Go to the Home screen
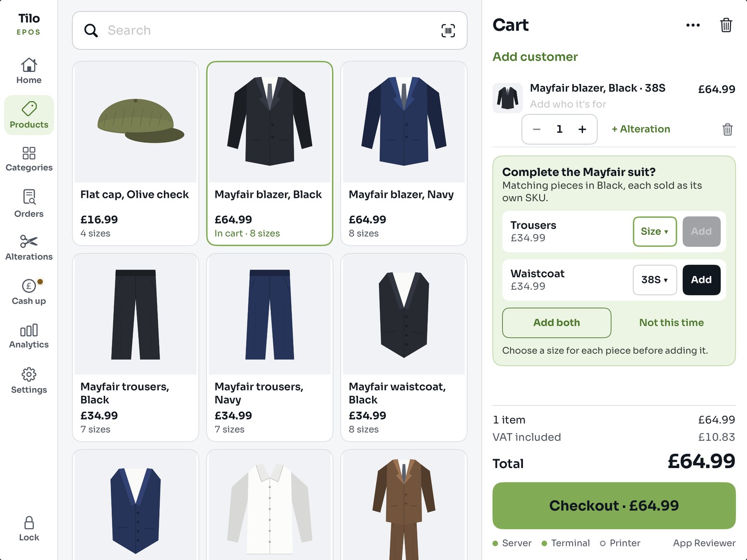747x560 pixels. coord(29,71)
